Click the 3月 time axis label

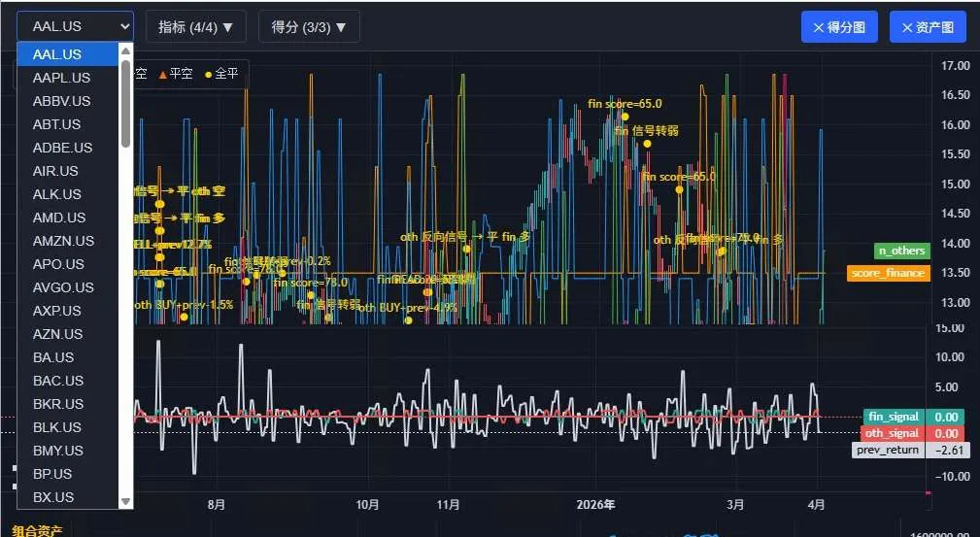[x=736, y=505]
